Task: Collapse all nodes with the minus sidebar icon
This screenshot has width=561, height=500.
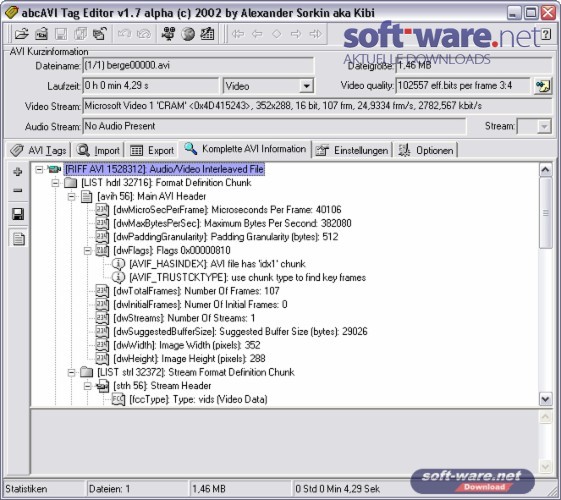Action: pyautogui.click(x=18, y=190)
